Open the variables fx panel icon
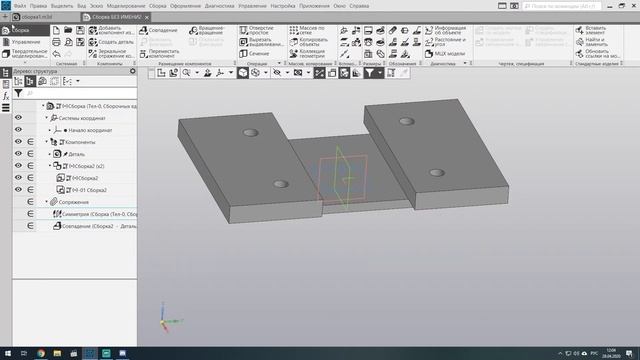Viewport: 640px width, 360px height. coord(6,96)
